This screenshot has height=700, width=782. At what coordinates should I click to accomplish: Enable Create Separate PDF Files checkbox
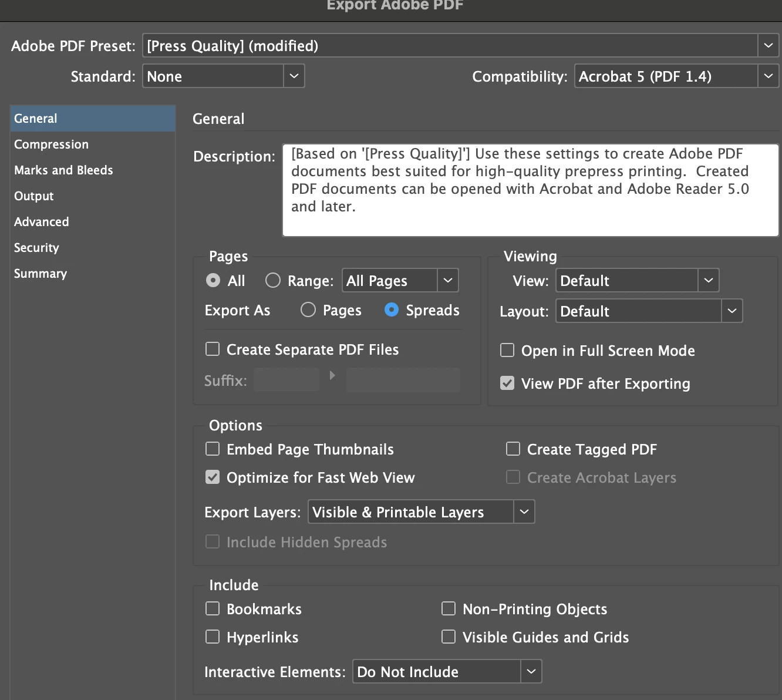213,349
